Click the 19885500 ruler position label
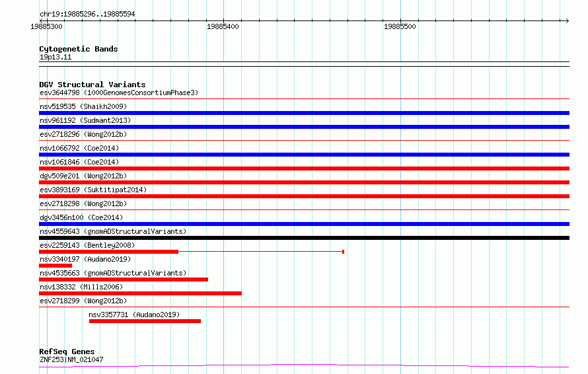 point(400,26)
